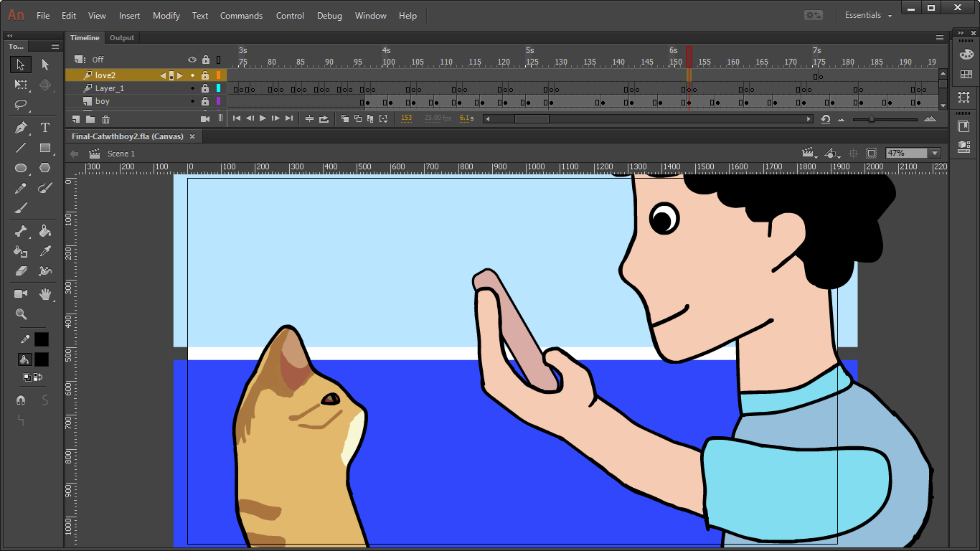Open the File menu
The width and height of the screenshot is (980, 551).
(x=43, y=16)
